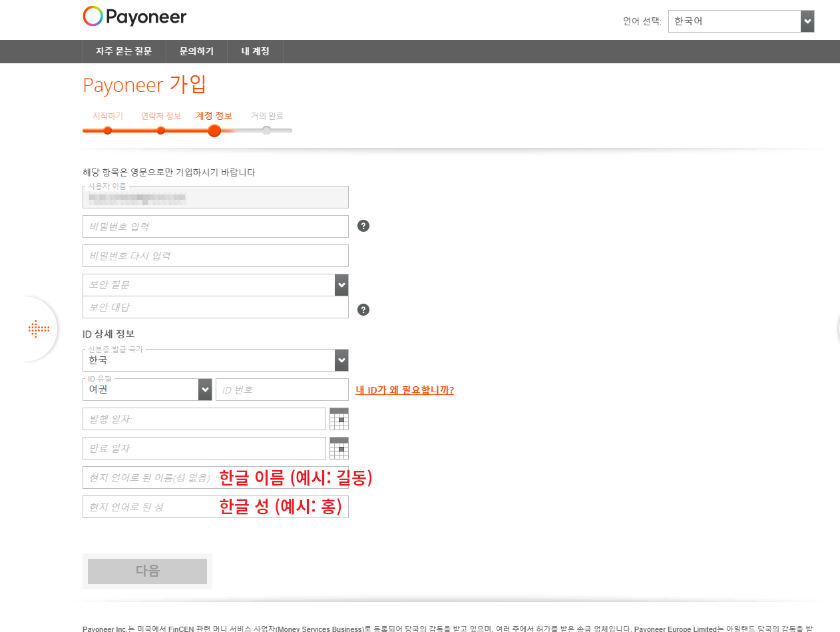Go to the 연락처 정보 step
This screenshot has height=632, width=840.
click(160, 116)
